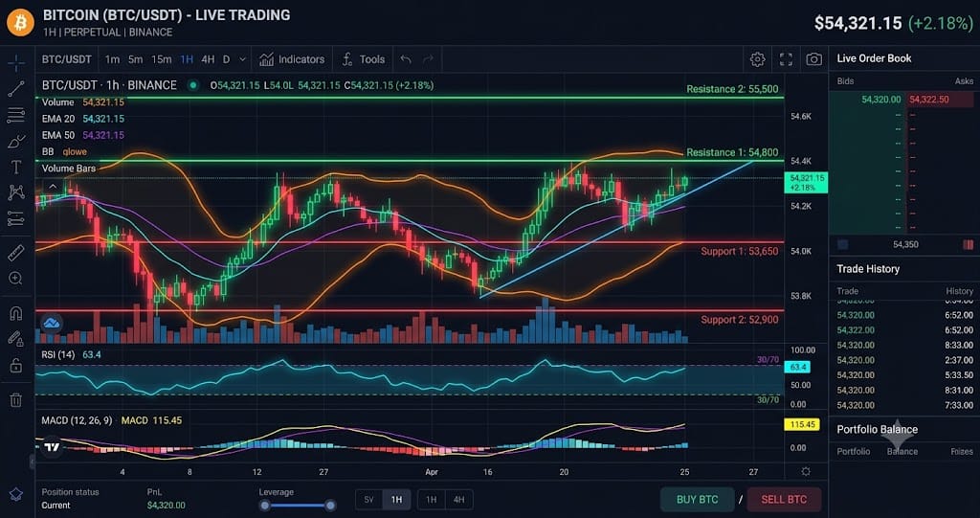Image resolution: width=980 pixels, height=518 pixels.
Task: Select the second 1H bottom interval button
Action: pyautogui.click(x=432, y=499)
